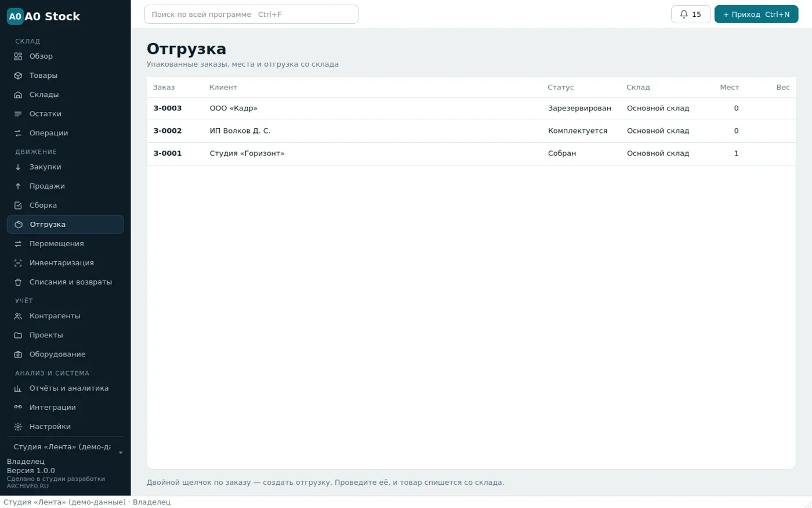The image size is (812, 508).
Task: Click the Отгрузка package icon
Action: pos(19,225)
